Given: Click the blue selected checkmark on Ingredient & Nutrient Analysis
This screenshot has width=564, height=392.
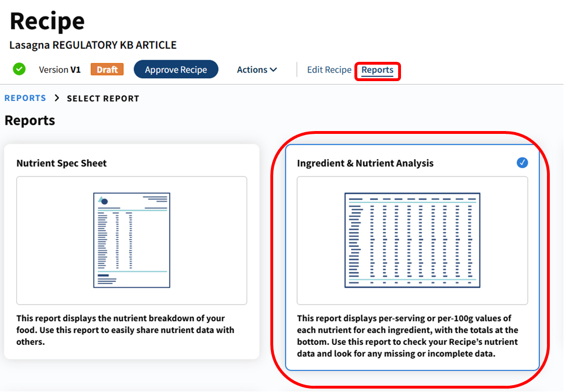Looking at the screenshot, I should (522, 163).
